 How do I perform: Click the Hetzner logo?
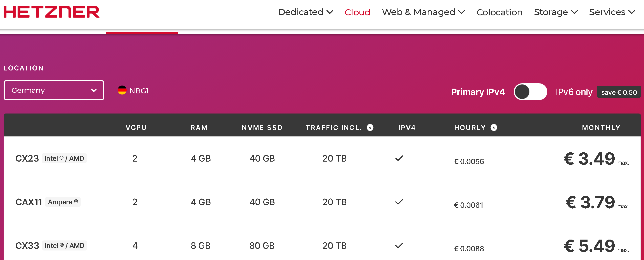pos(51,12)
